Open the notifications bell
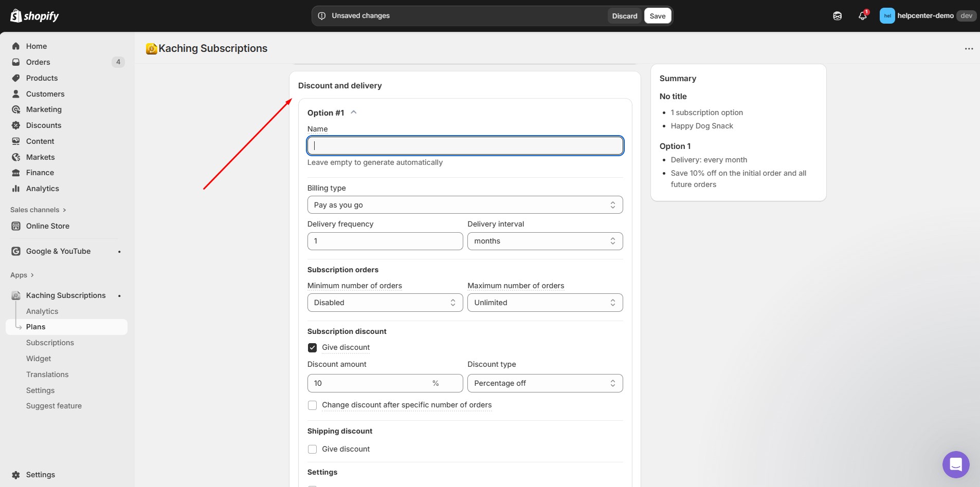Screen dimensions: 980x487 pyautogui.click(x=862, y=16)
